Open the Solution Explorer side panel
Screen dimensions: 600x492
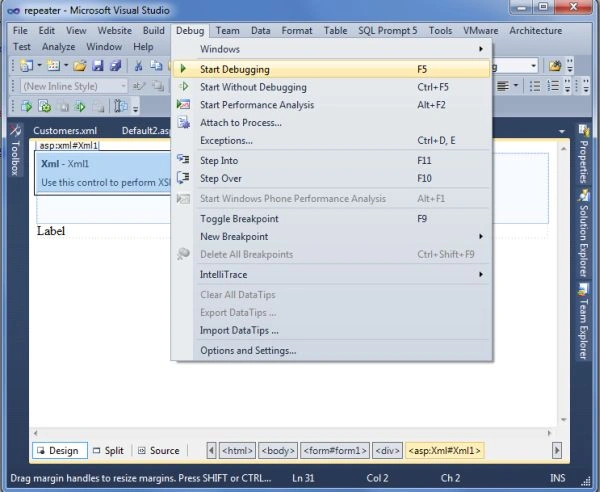(583, 234)
